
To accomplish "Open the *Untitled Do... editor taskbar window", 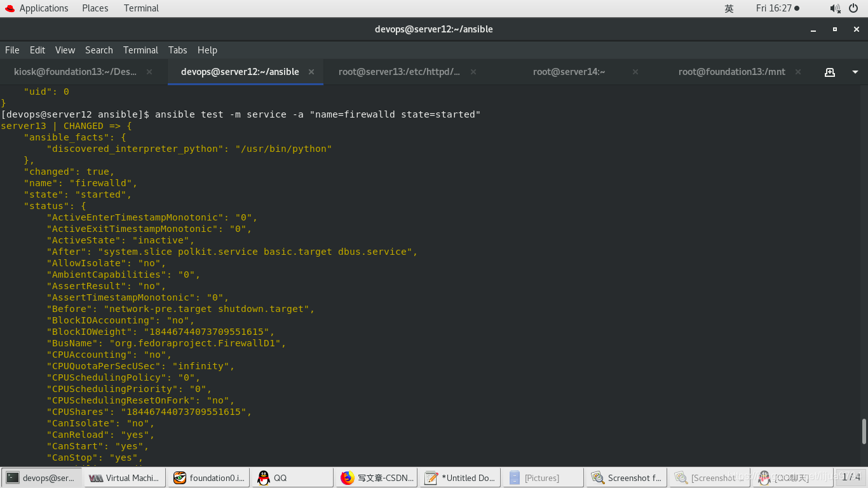I will pos(460,478).
